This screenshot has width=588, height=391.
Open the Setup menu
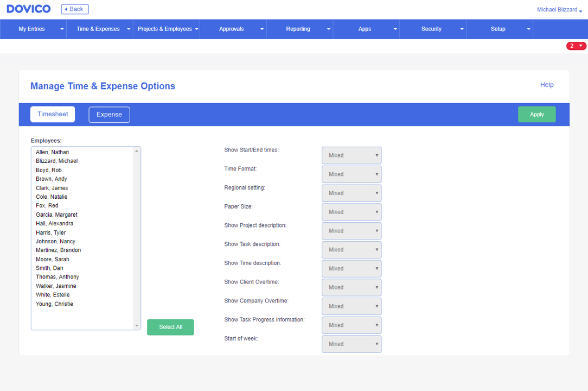[497, 29]
